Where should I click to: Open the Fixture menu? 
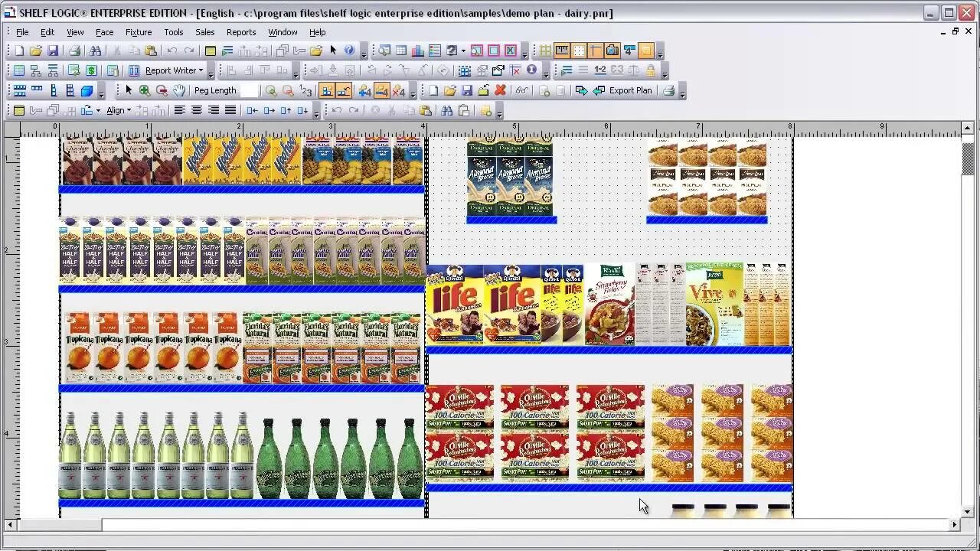pyautogui.click(x=139, y=32)
